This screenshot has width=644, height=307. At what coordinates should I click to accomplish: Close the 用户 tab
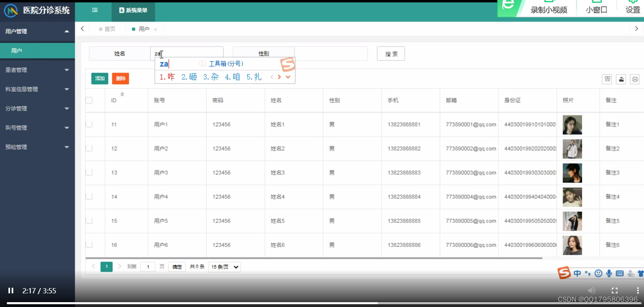pos(156,29)
